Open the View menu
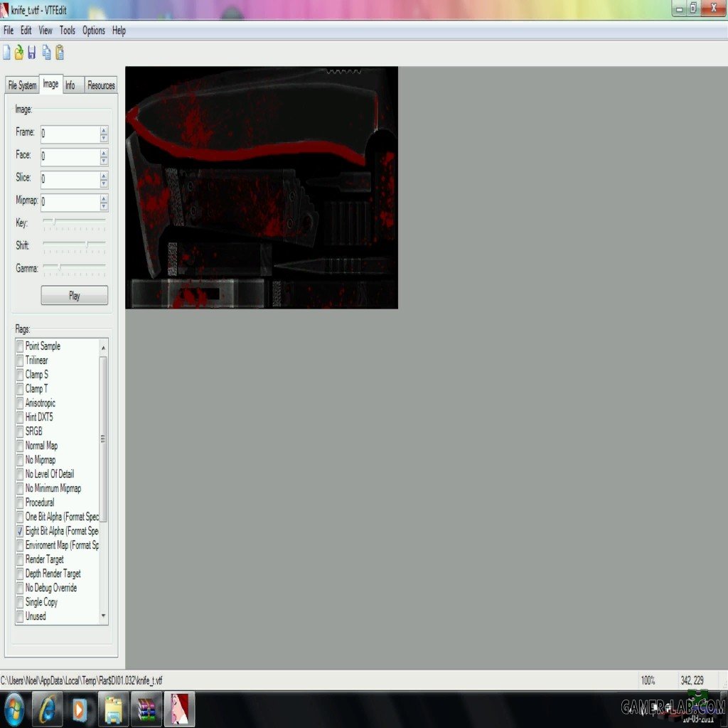Image resolution: width=728 pixels, height=728 pixels. [45, 31]
